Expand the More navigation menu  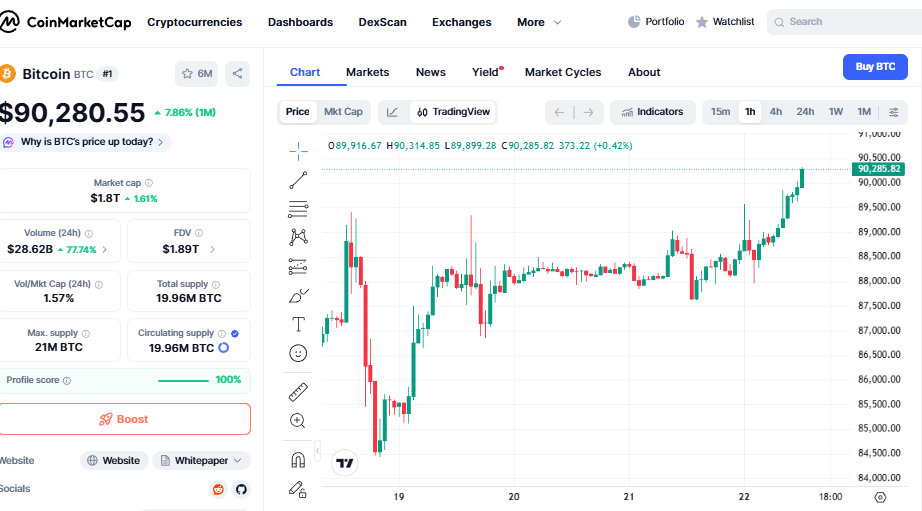click(x=539, y=22)
